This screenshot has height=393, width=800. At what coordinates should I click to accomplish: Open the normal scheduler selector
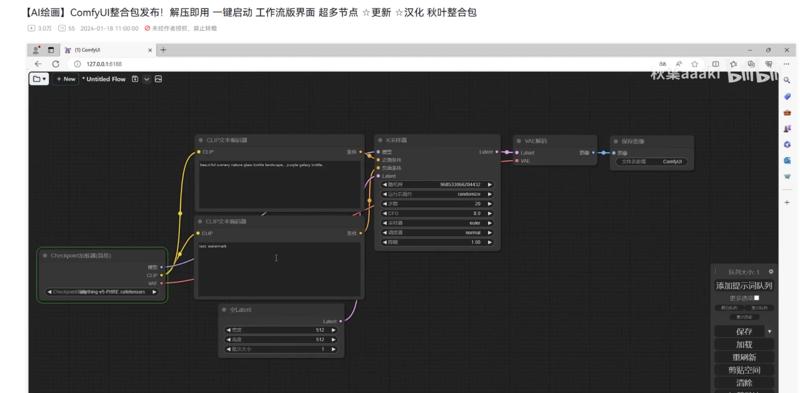[x=437, y=233]
